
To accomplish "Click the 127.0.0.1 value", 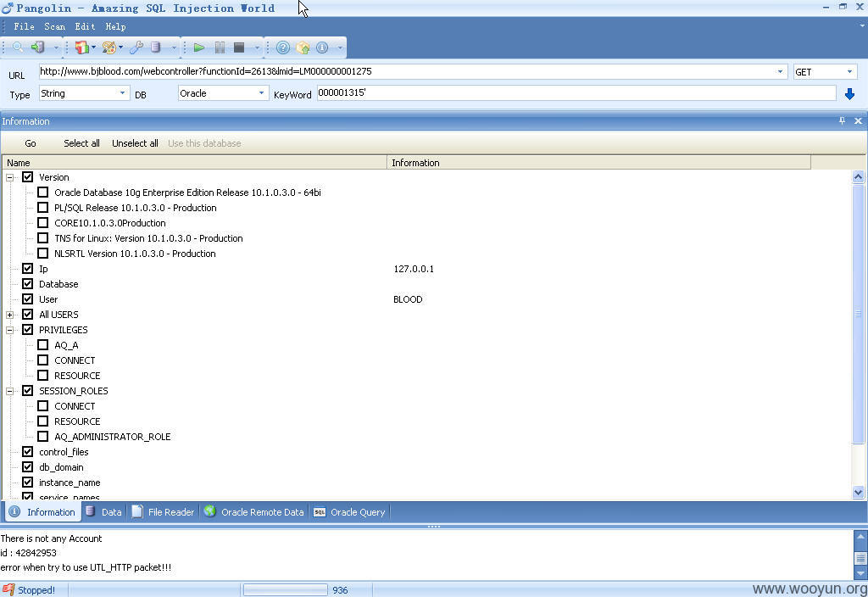I will point(414,269).
